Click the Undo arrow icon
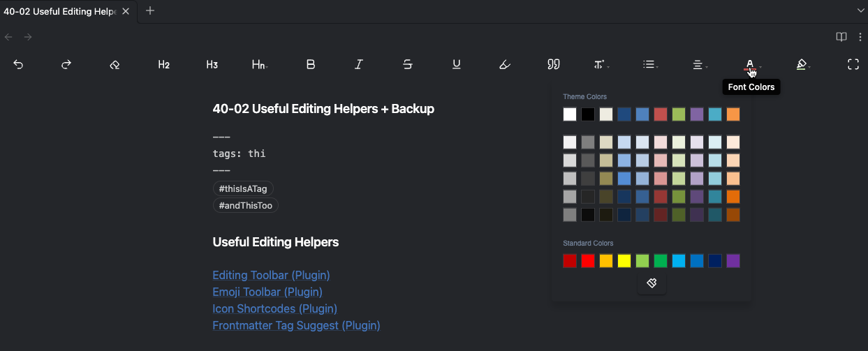The height and width of the screenshot is (351, 868). [x=18, y=64]
